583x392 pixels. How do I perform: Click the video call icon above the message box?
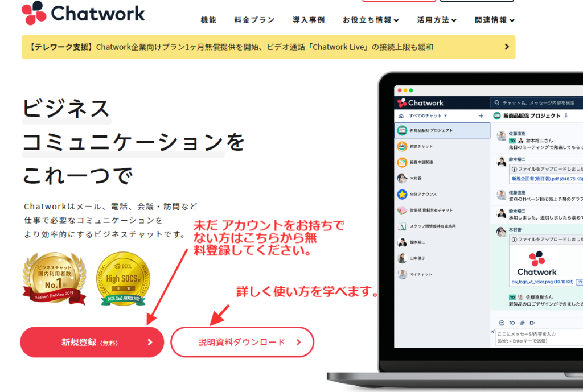point(532,323)
